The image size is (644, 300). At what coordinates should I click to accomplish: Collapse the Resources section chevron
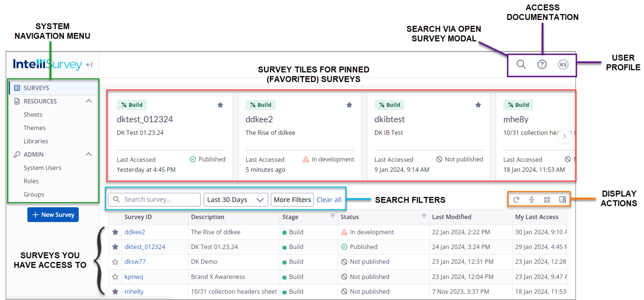coord(89,101)
